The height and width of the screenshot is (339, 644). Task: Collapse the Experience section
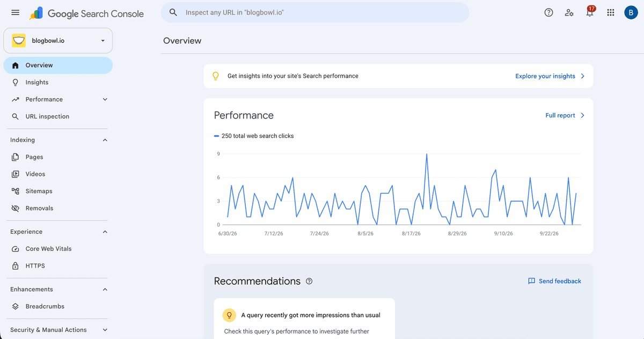click(x=105, y=232)
